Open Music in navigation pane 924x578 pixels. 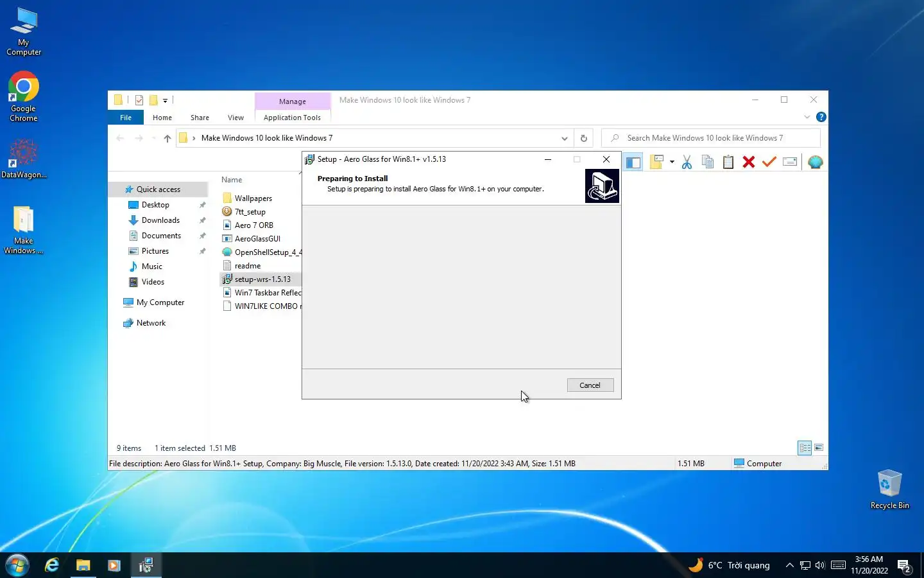(x=151, y=267)
